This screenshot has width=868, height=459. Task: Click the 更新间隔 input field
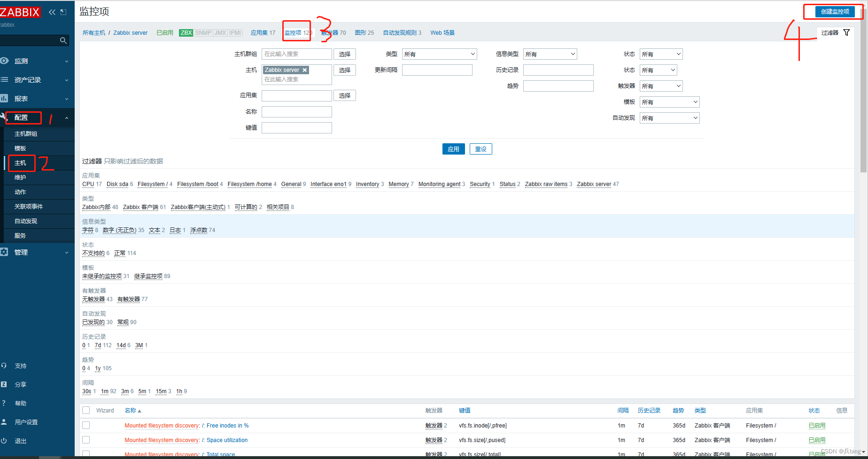pyautogui.click(x=437, y=70)
